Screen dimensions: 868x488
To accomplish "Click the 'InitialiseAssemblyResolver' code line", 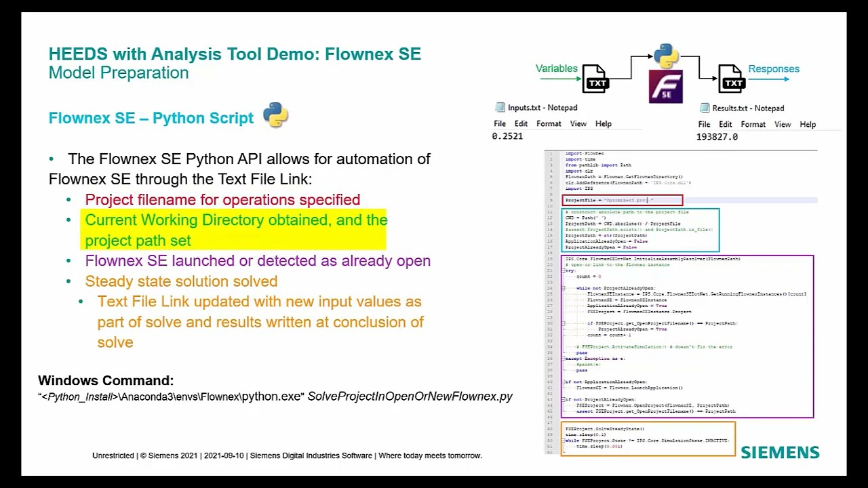I will point(652,259).
